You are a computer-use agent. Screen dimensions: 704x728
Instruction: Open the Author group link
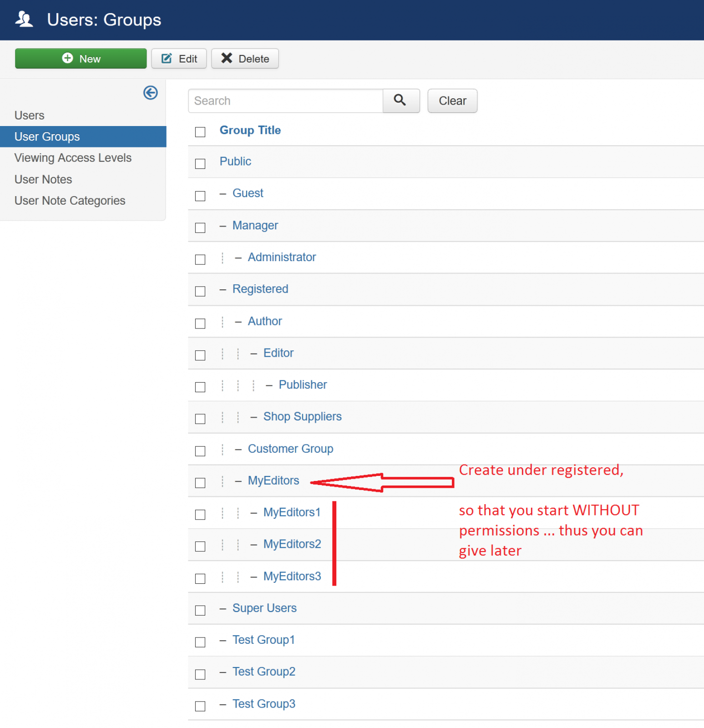(265, 321)
